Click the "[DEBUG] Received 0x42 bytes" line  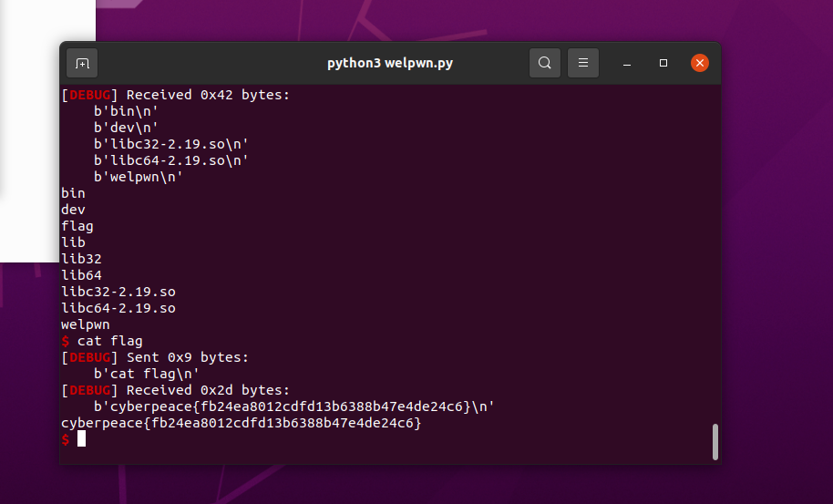[175, 95]
